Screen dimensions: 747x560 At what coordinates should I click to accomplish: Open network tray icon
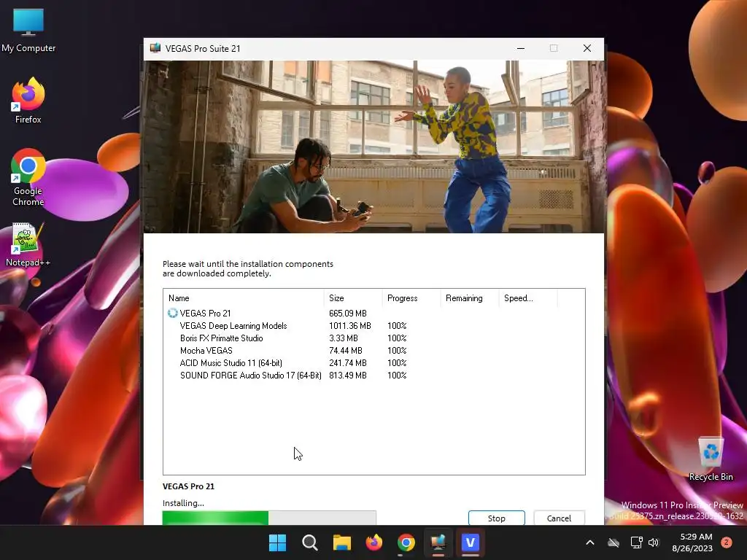(x=636, y=542)
